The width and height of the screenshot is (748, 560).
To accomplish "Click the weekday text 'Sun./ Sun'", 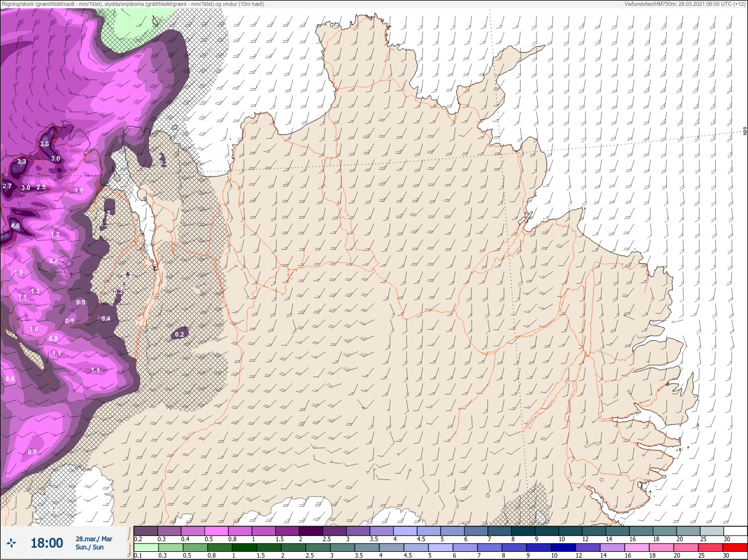I will (x=89, y=547).
